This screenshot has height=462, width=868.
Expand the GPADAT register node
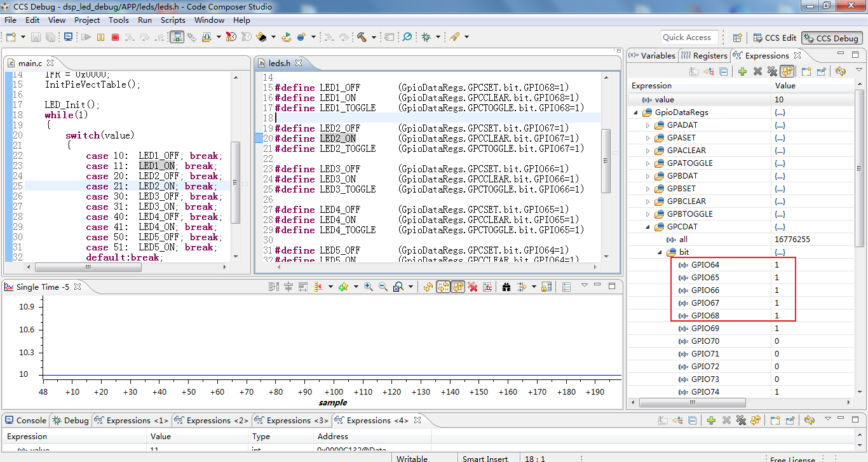coord(648,125)
